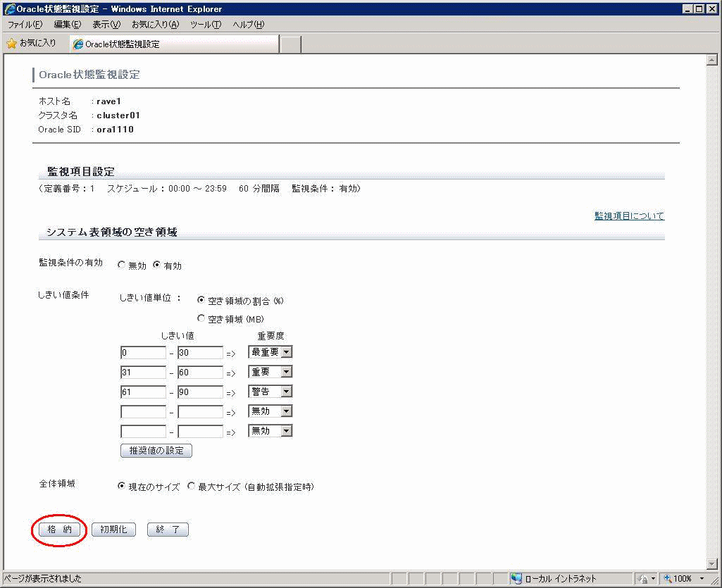Open the ヘルプ(H) menu
The height and width of the screenshot is (588, 722).
pyautogui.click(x=248, y=25)
